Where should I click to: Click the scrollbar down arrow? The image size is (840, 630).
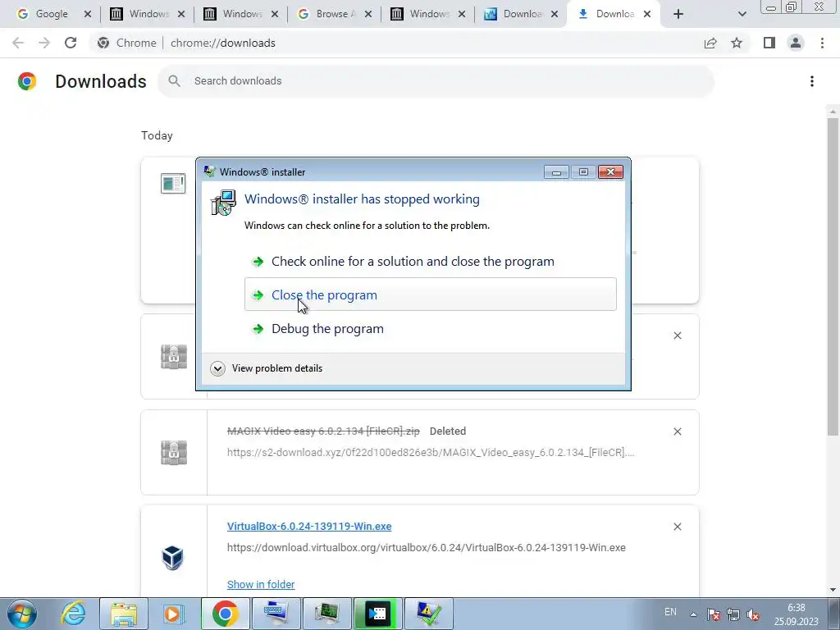(833, 590)
